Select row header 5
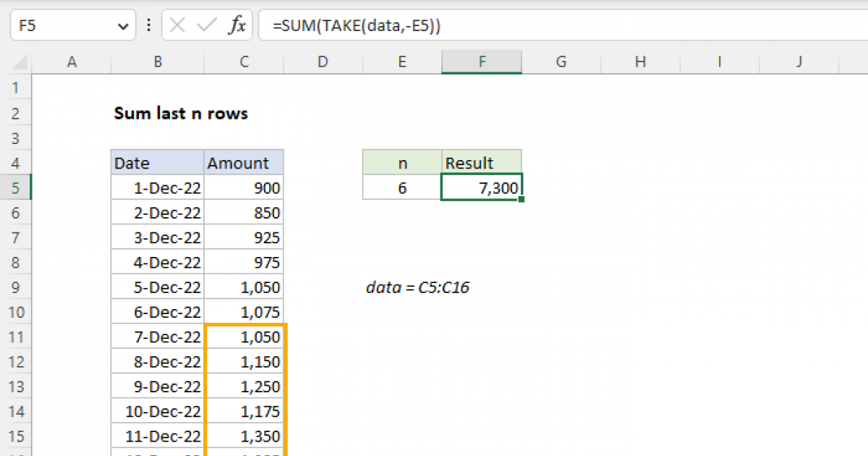Viewport: 868px width, 456px height. 16,187
